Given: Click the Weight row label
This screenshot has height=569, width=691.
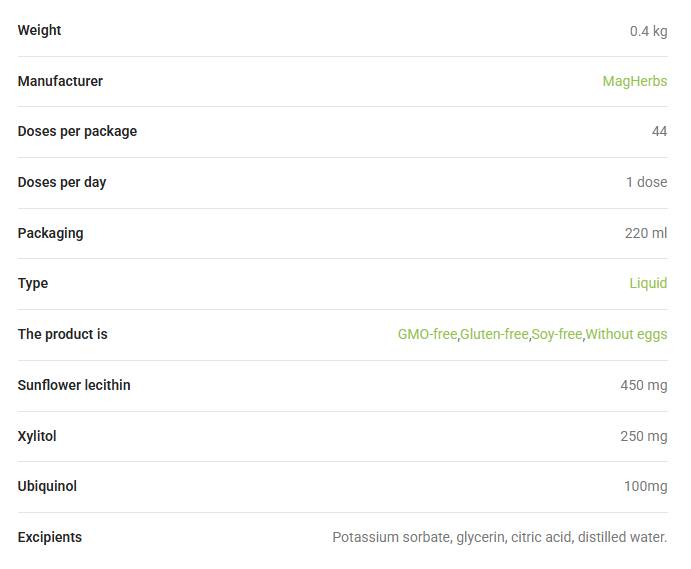Looking at the screenshot, I should pos(39,30).
